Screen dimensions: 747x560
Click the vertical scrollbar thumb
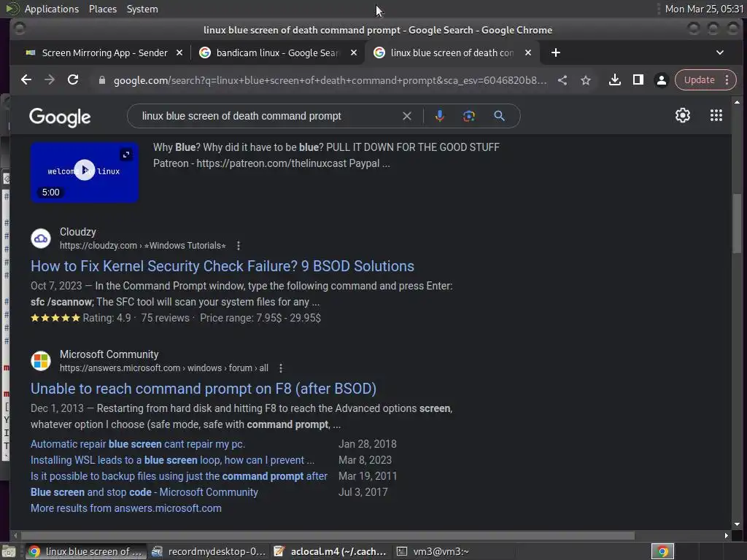(737, 223)
